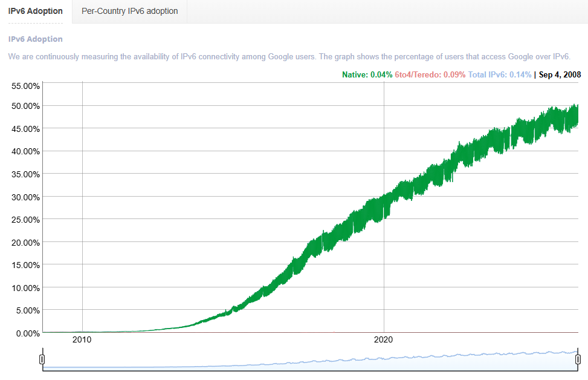Click the description paragraph about Google users
The image size is (588, 380).
(x=289, y=57)
